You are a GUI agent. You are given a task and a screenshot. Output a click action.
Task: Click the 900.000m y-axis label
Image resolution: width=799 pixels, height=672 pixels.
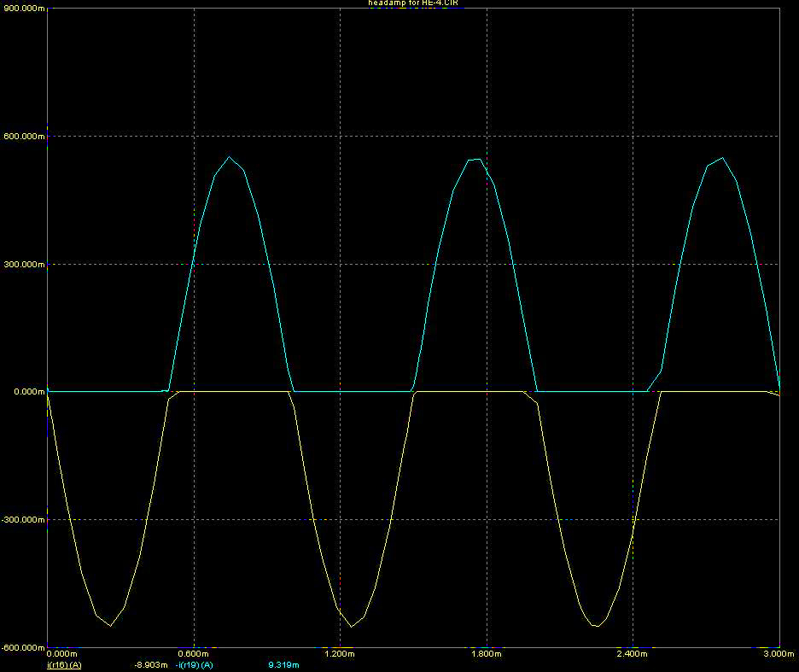click(x=22, y=9)
